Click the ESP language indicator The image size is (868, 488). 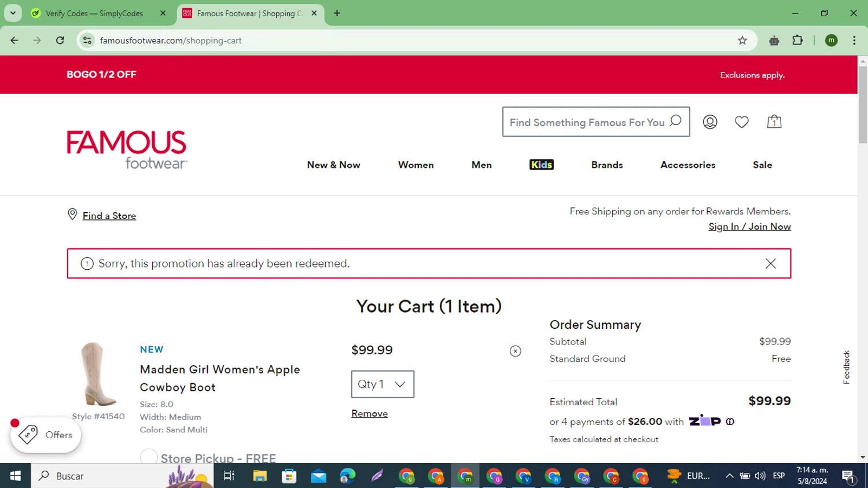click(x=779, y=476)
